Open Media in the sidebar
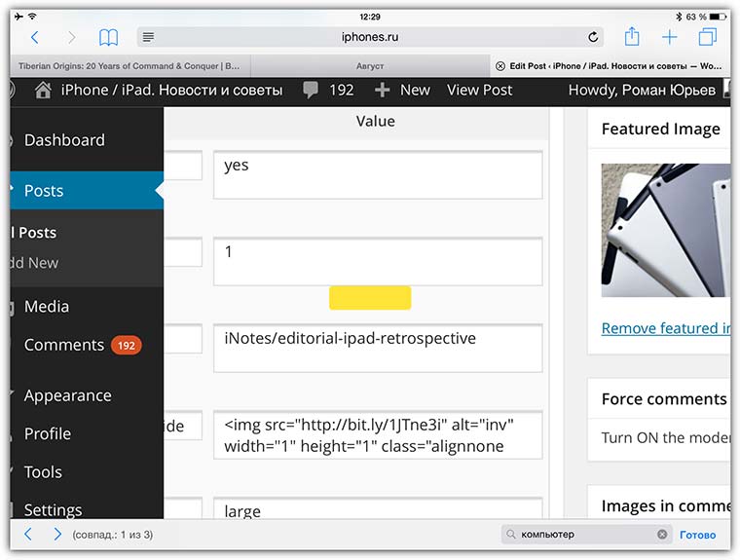This screenshot has height=560, width=740. coord(47,307)
